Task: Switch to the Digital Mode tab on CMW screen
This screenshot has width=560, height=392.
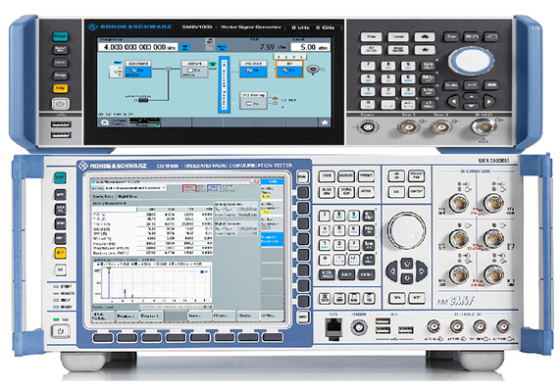Action: pyautogui.click(x=127, y=196)
